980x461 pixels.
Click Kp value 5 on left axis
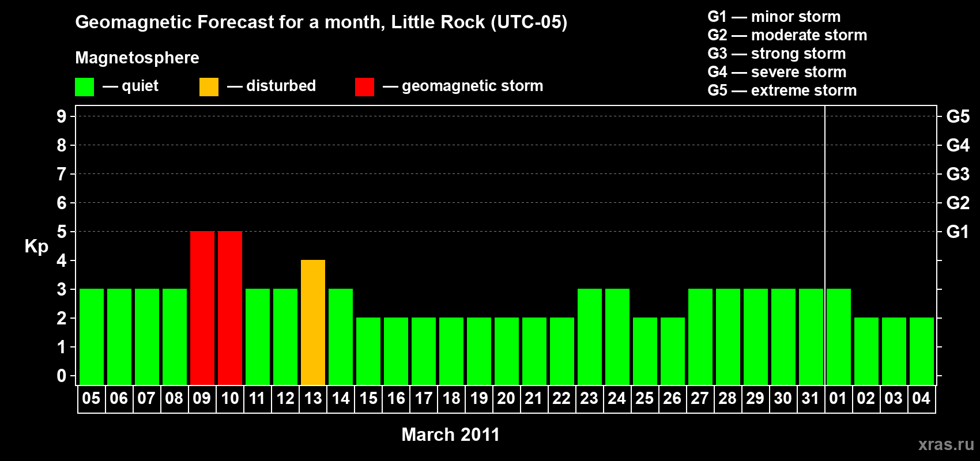click(x=62, y=232)
